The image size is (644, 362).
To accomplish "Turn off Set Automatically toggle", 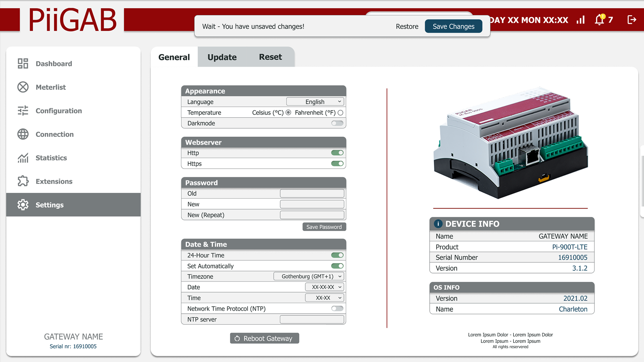I will 337,266.
